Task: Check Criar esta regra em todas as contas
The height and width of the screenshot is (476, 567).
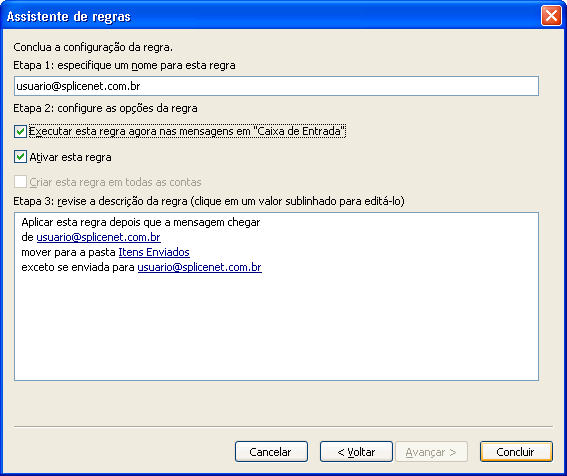Action: click(20, 182)
